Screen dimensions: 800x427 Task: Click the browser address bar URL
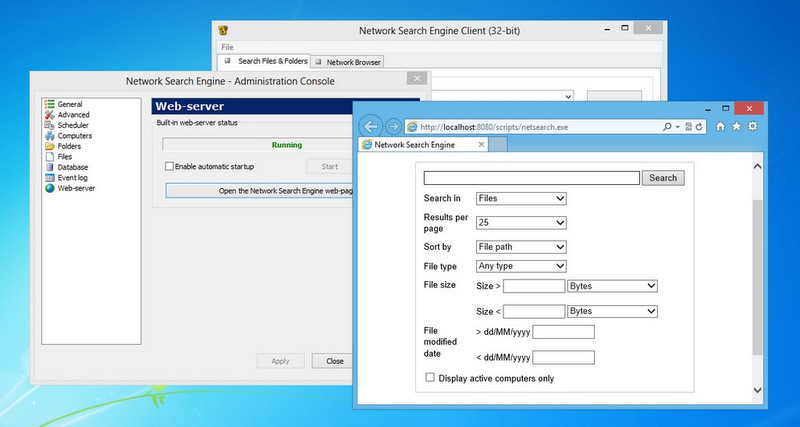click(x=494, y=127)
